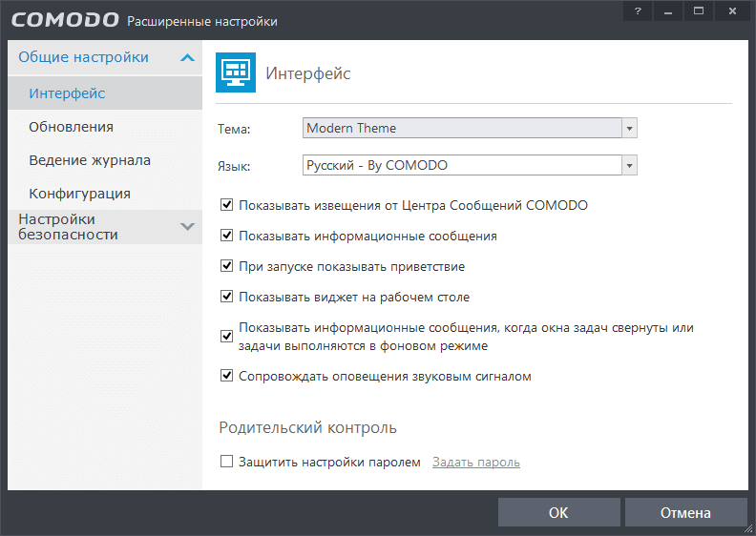
Task: Disable Сопровождать оповещения звуковым сигналом
Action: click(x=226, y=375)
